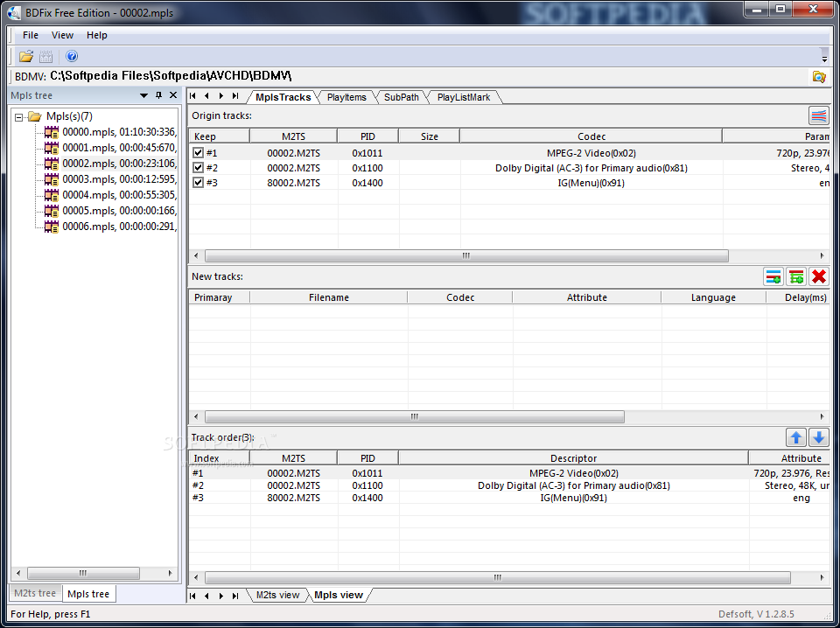Select 00003.mpls in the tree
The image size is (840, 628).
pos(119,178)
